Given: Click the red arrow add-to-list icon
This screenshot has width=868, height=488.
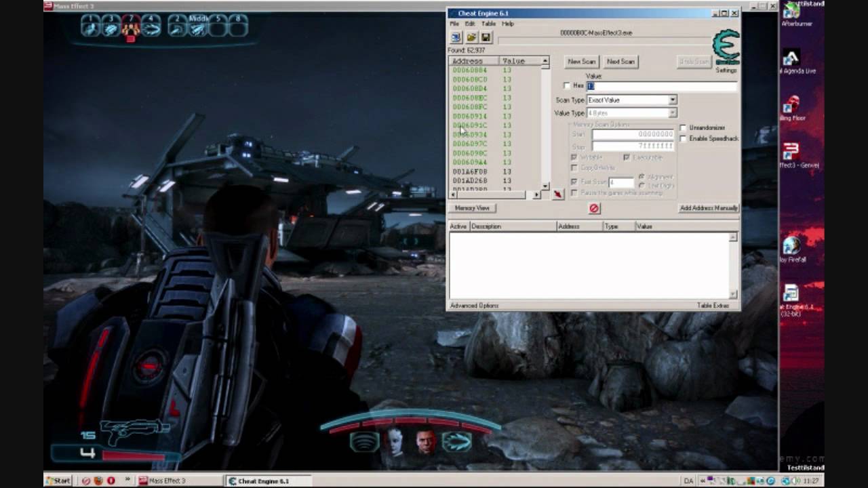Looking at the screenshot, I should 557,195.
